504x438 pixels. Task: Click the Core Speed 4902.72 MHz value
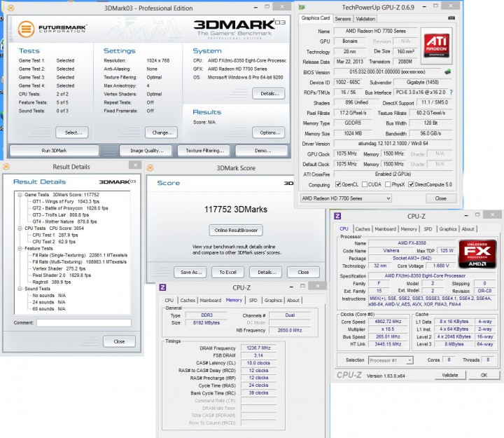click(388, 322)
